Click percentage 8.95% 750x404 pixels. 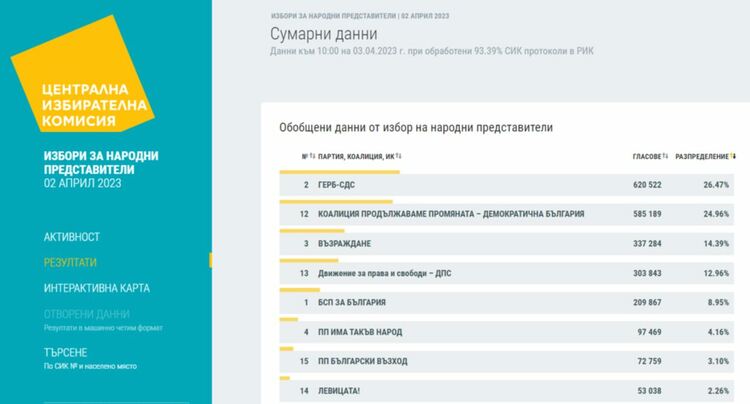[718, 302]
